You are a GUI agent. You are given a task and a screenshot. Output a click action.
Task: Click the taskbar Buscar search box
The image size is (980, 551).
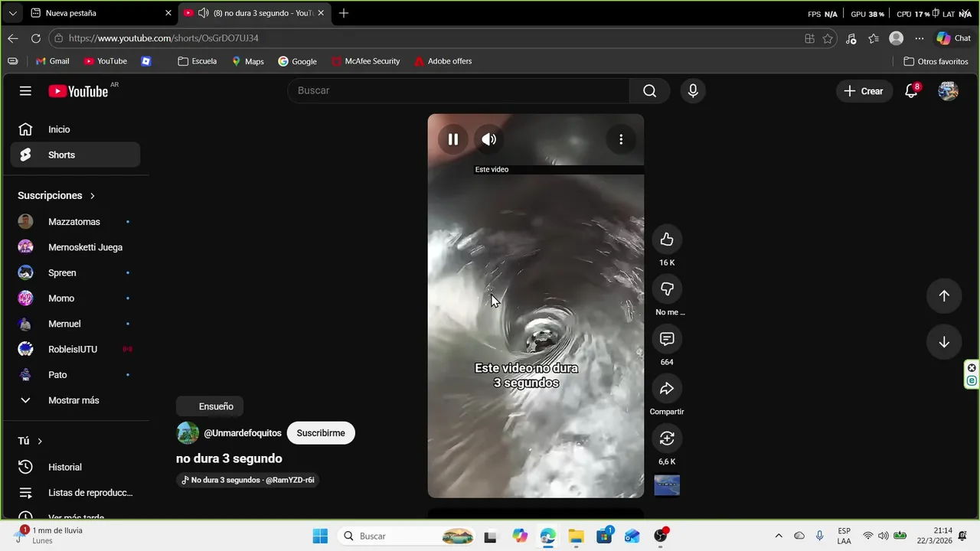point(408,536)
